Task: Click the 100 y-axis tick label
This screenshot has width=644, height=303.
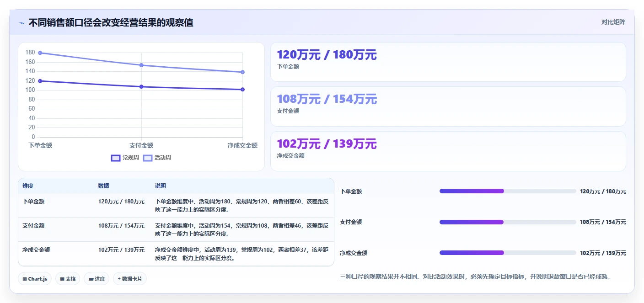Action: tap(30, 90)
